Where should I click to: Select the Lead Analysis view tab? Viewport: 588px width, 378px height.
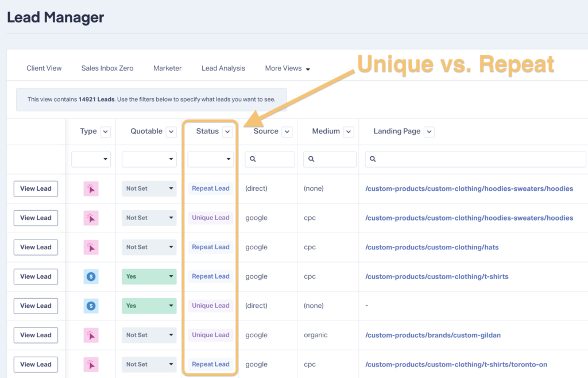pyautogui.click(x=223, y=68)
